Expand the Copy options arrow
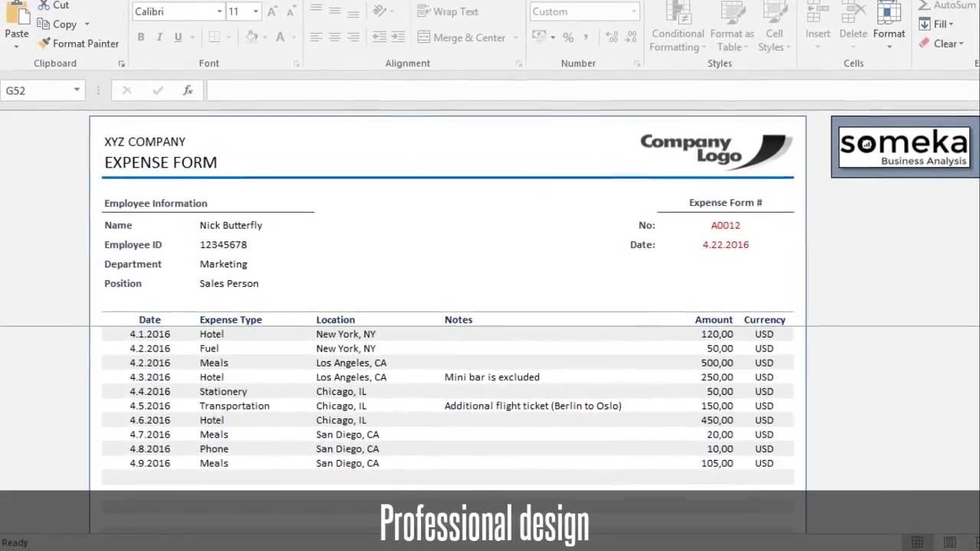 pos(87,24)
